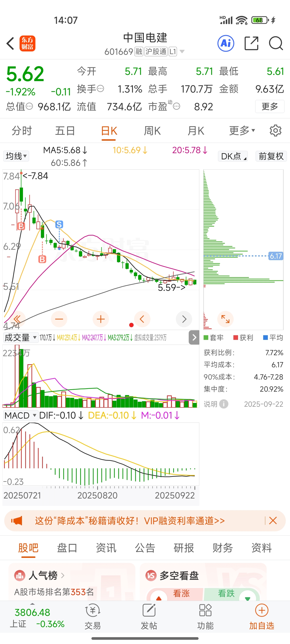
Task: Tap the 20250820 date axis label
Action: pyautogui.click(x=97, y=495)
